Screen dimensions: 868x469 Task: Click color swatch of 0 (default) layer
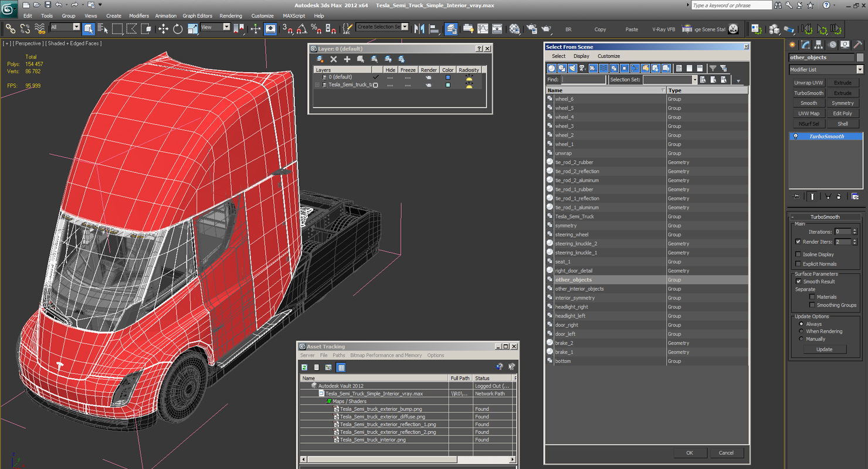pos(448,77)
